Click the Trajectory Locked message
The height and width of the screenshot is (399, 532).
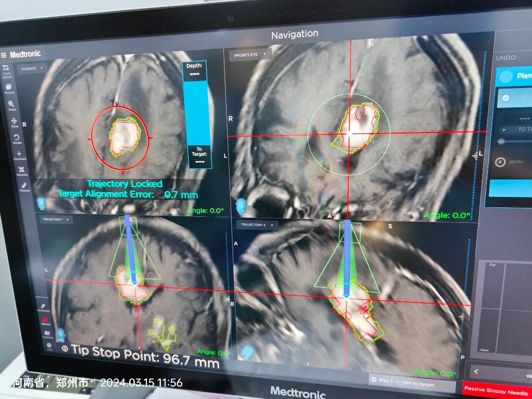click(125, 184)
